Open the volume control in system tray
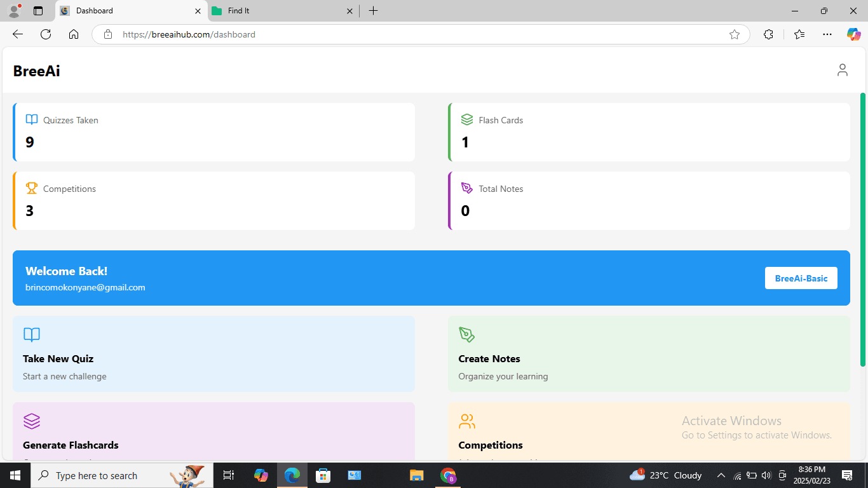This screenshot has width=868, height=488. click(766, 475)
